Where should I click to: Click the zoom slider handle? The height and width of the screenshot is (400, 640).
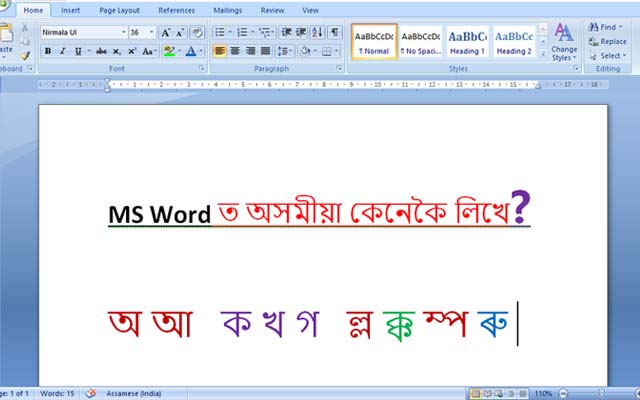coord(601,393)
